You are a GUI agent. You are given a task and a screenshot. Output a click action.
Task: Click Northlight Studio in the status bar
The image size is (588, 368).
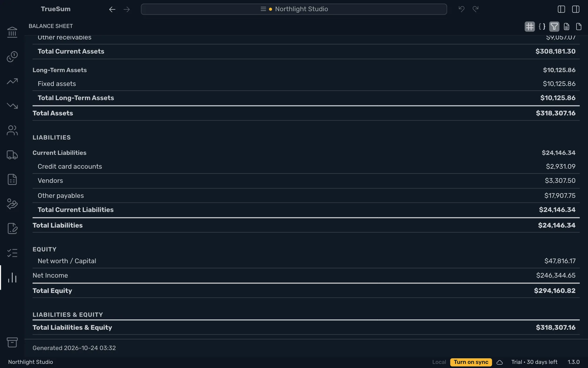click(31, 362)
